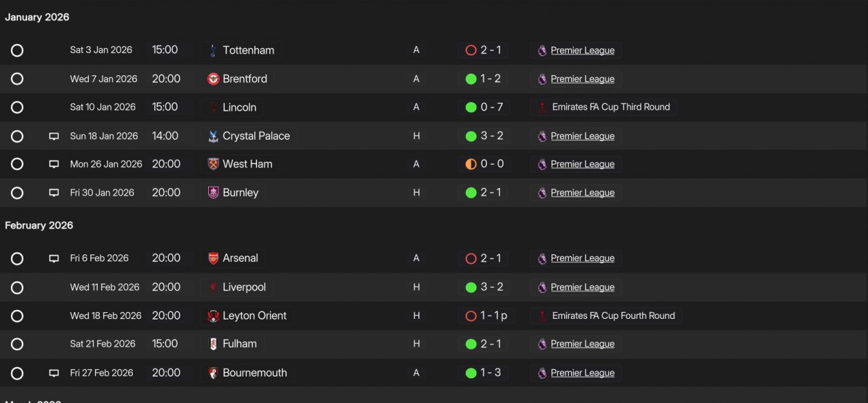Click the Premier League logo in Fulham row
Image resolution: width=868 pixels, height=403 pixels.
[542, 344]
